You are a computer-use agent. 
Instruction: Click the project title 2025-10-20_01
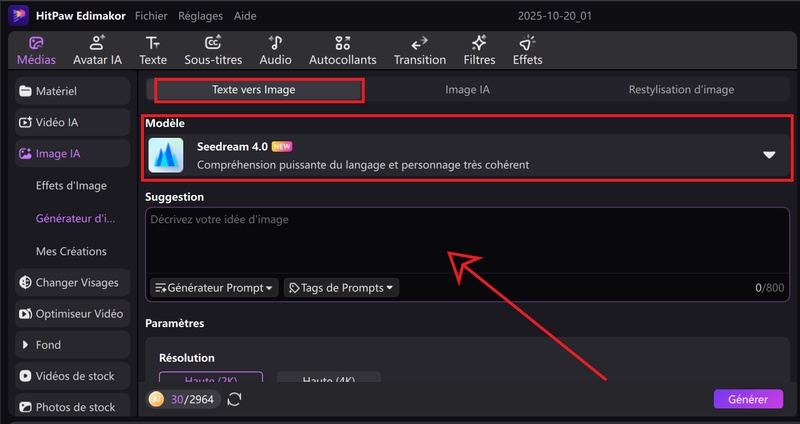pos(555,16)
